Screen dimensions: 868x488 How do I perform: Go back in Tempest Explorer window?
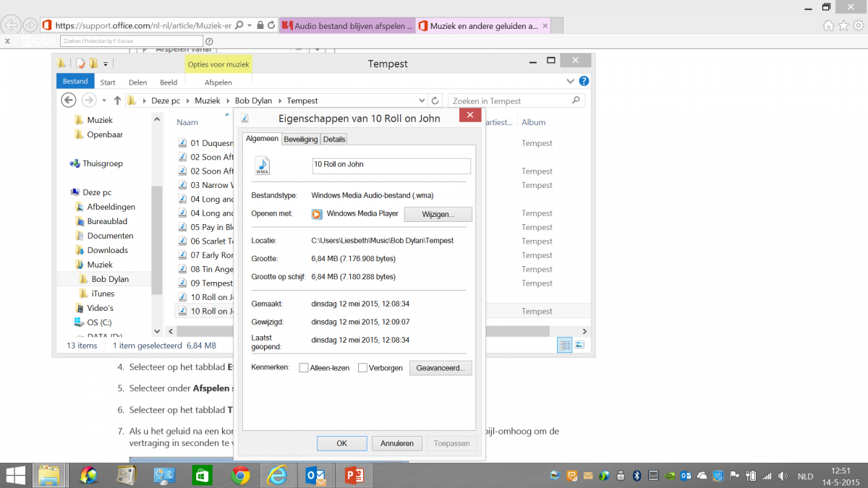[69, 100]
